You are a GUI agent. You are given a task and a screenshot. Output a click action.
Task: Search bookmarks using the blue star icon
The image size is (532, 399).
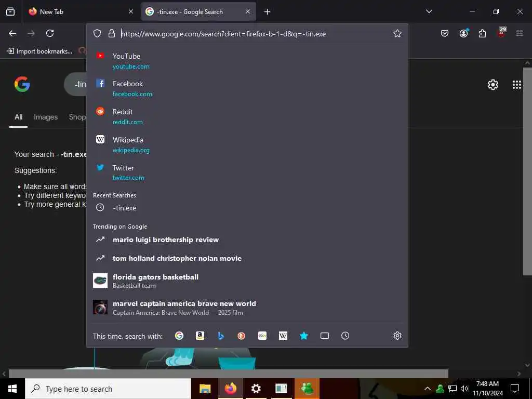pyautogui.click(x=303, y=336)
